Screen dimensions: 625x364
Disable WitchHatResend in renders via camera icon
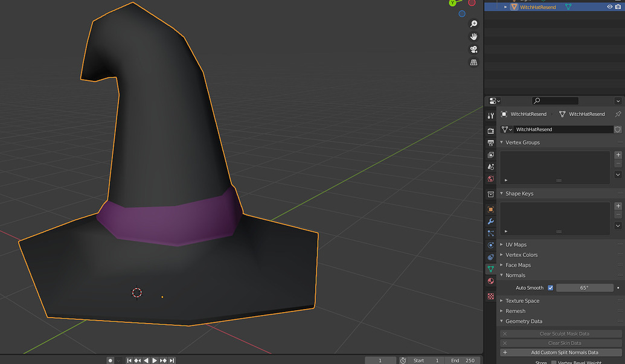point(618,7)
